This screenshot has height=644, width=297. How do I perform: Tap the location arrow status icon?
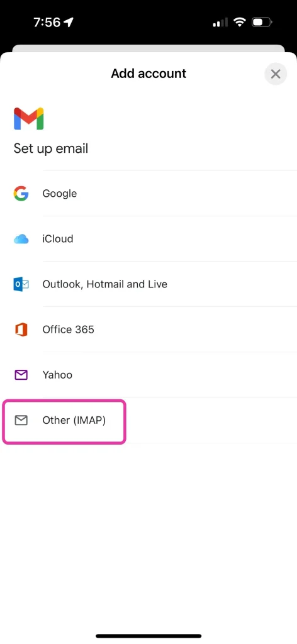(x=69, y=22)
